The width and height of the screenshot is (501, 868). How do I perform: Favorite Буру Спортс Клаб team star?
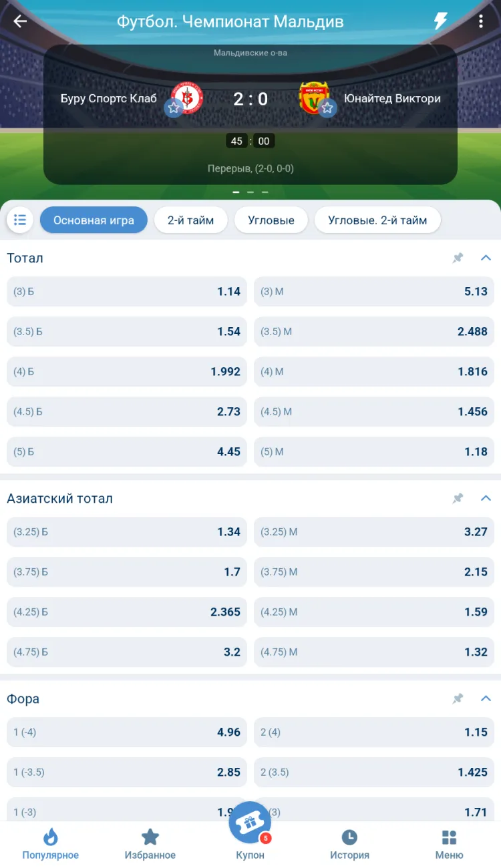(174, 107)
